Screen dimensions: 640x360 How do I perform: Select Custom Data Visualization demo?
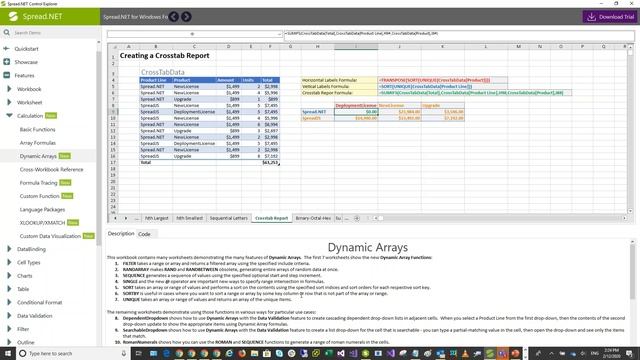(50, 236)
